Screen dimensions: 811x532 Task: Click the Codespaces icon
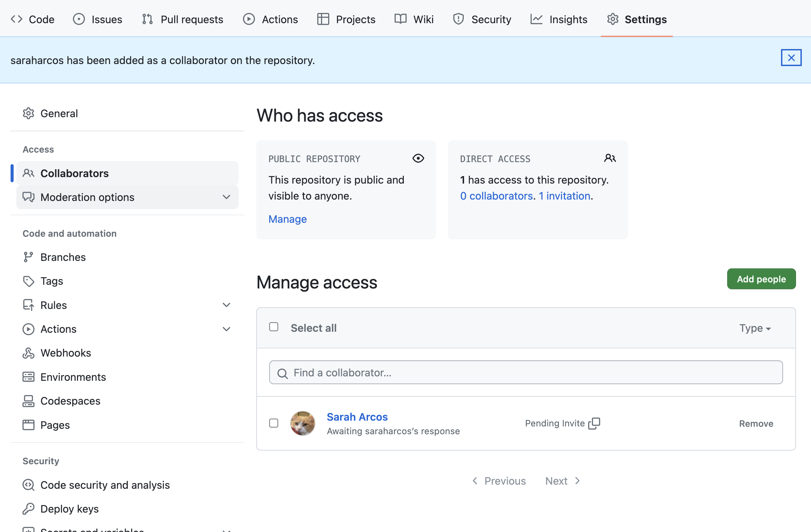[29, 401]
